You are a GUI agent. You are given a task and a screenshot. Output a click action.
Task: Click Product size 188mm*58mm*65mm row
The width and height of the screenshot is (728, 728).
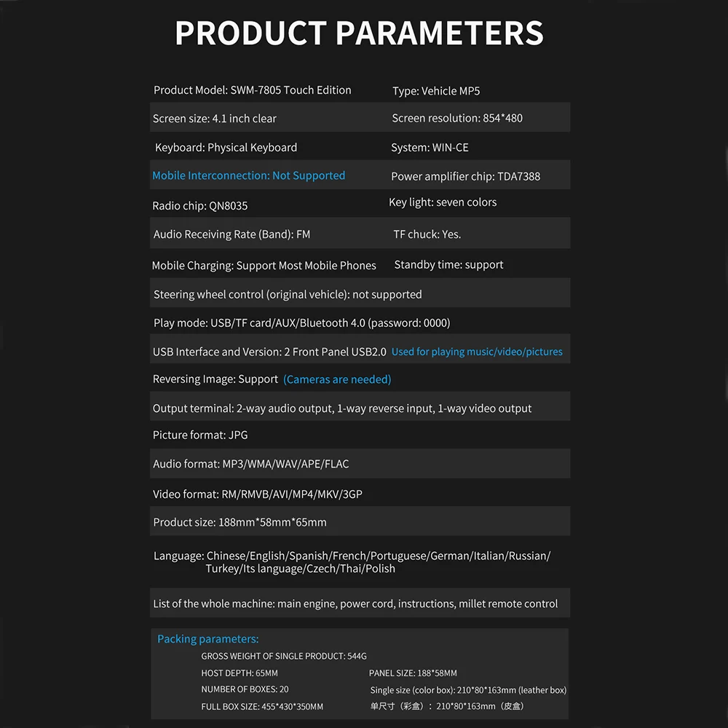coord(360,521)
